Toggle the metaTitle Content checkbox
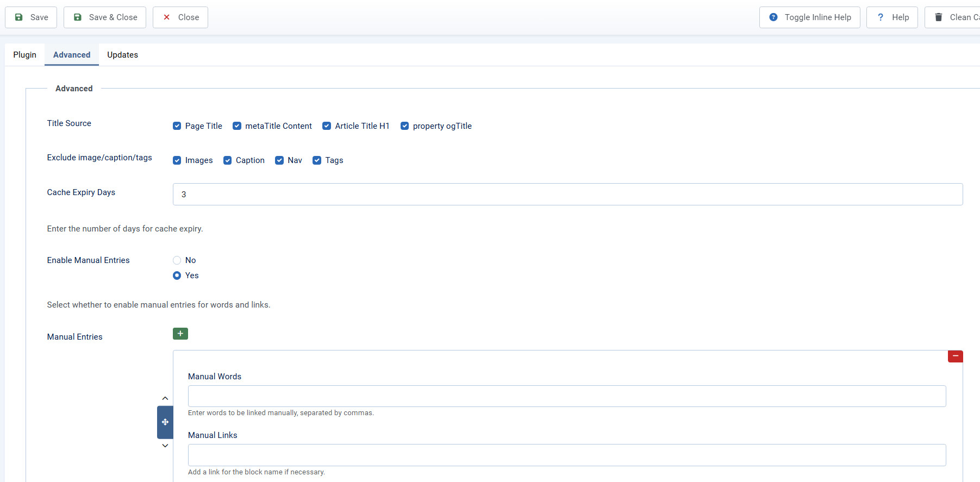This screenshot has height=482, width=980. pos(237,126)
